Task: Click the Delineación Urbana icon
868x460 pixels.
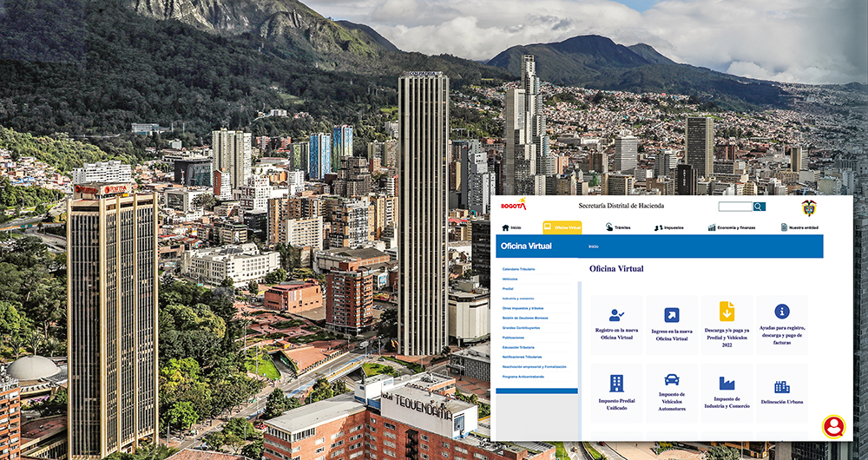Action: tap(782, 387)
